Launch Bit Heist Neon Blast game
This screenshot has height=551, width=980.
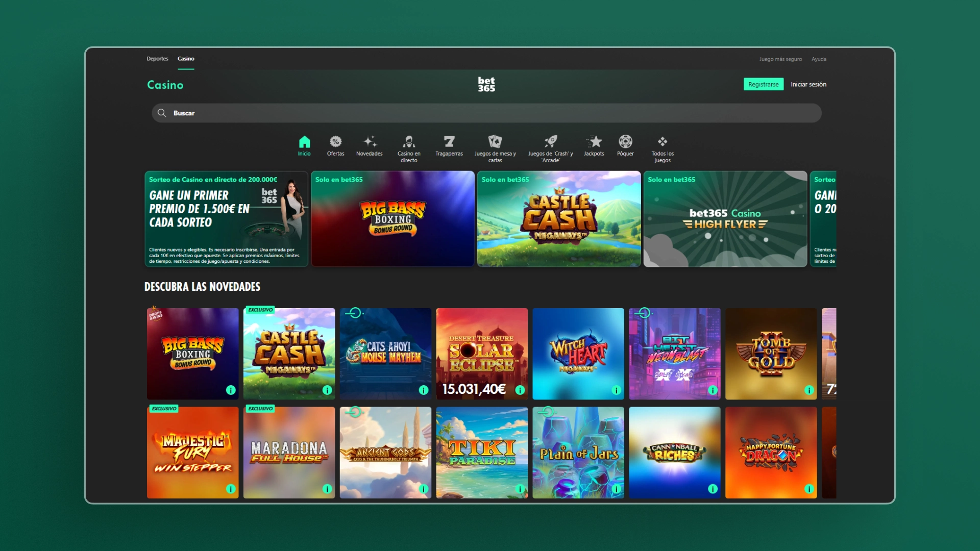pyautogui.click(x=675, y=354)
